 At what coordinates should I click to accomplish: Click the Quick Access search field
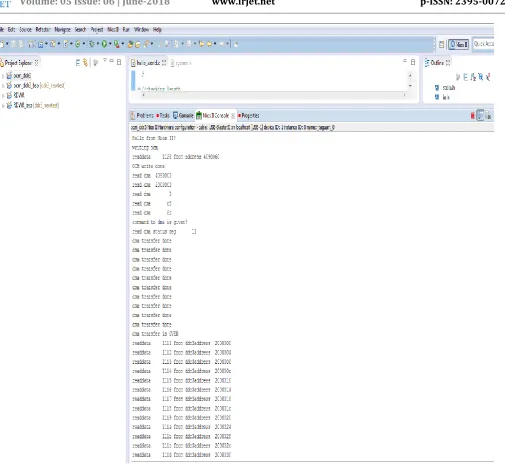click(x=483, y=44)
